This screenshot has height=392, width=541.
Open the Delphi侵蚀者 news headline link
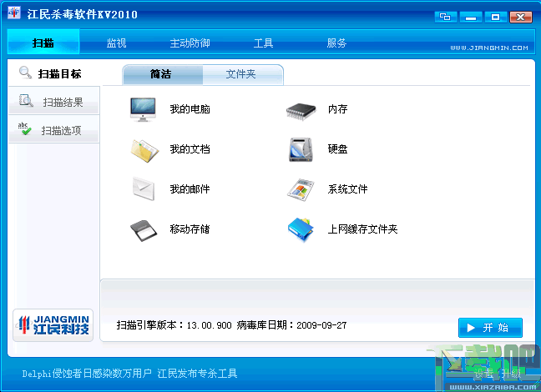129,374
